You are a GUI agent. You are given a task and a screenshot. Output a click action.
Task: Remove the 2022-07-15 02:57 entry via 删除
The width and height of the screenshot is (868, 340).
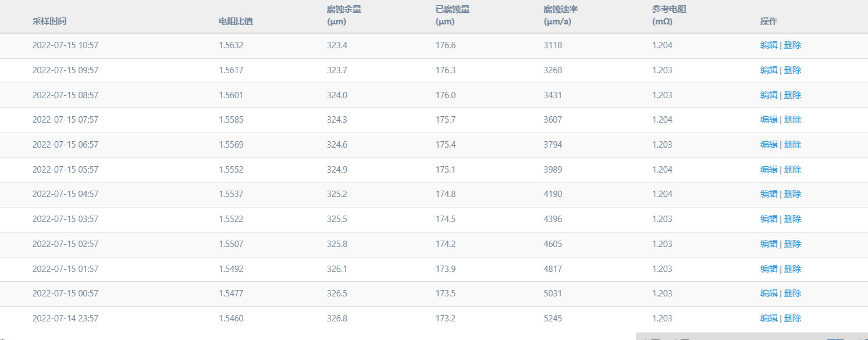(x=792, y=244)
